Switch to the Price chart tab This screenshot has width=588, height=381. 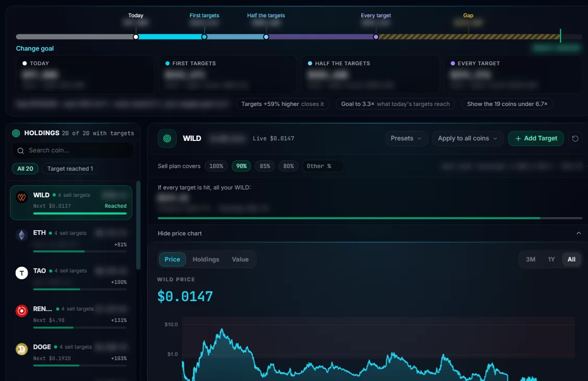172,259
